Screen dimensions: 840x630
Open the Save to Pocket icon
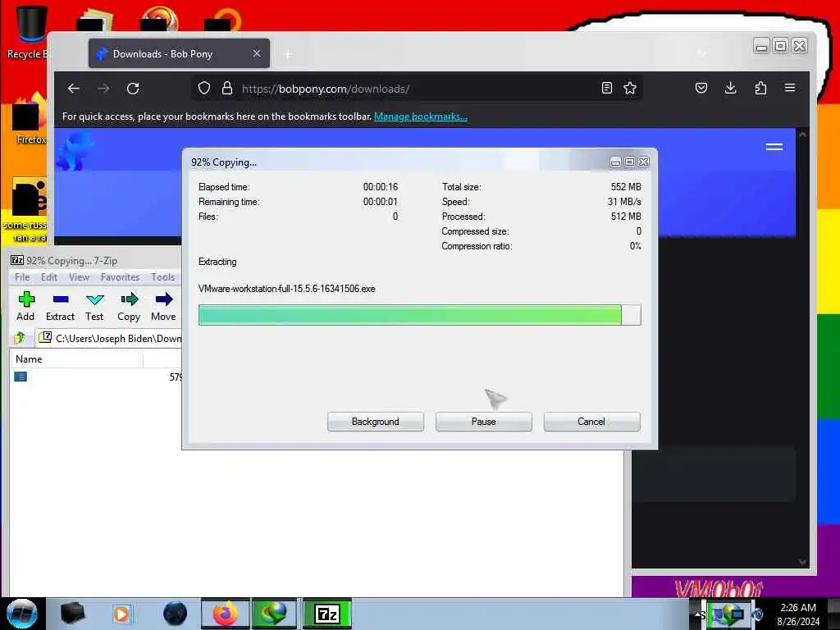coord(701,89)
